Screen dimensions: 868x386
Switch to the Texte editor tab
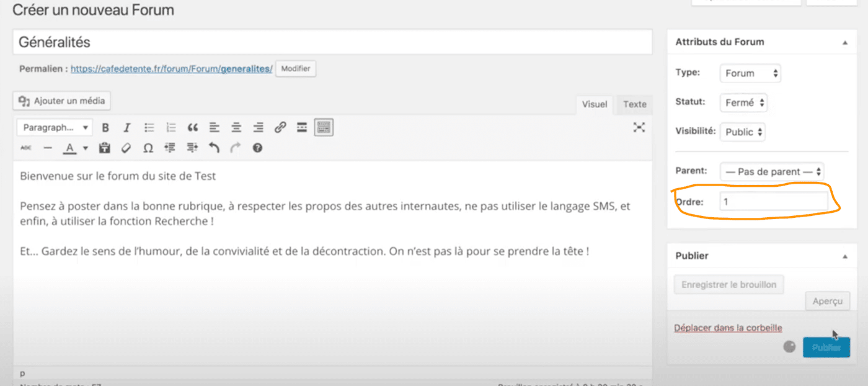click(x=634, y=104)
